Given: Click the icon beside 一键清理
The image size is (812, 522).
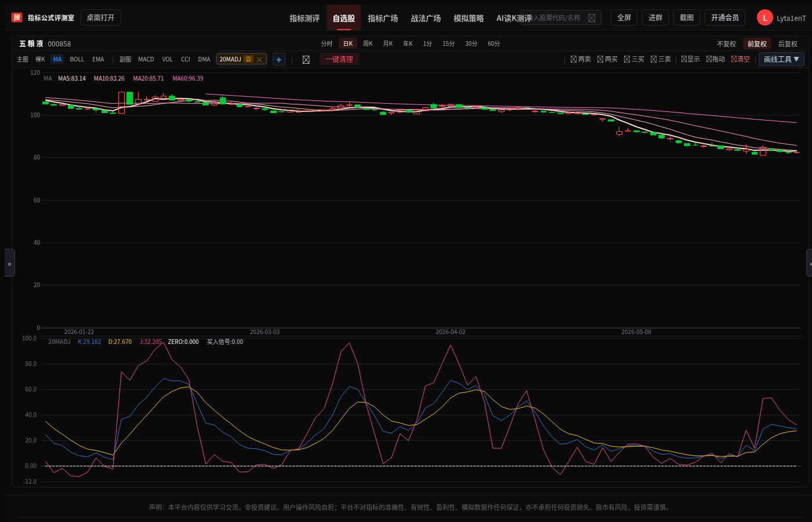Looking at the screenshot, I should pyautogui.click(x=306, y=60).
